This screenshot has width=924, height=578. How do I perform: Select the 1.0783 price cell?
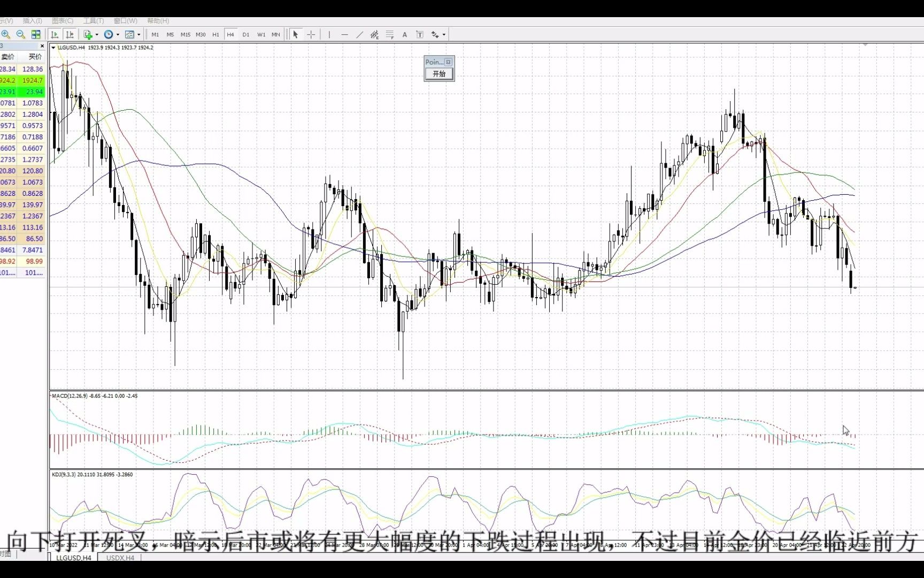pyautogui.click(x=32, y=103)
